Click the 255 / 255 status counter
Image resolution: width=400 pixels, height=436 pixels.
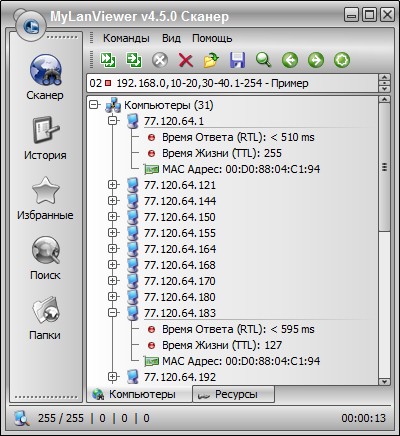pyautogui.click(x=61, y=418)
